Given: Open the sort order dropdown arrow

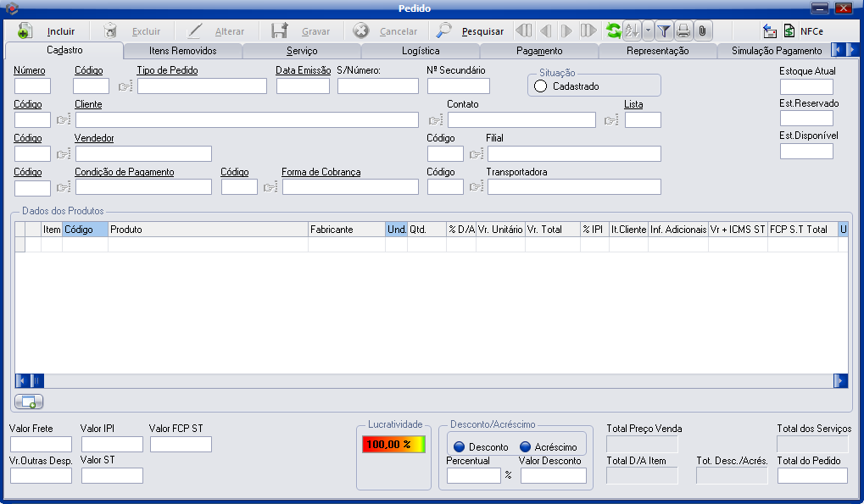Looking at the screenshot, I should point(648,31).
